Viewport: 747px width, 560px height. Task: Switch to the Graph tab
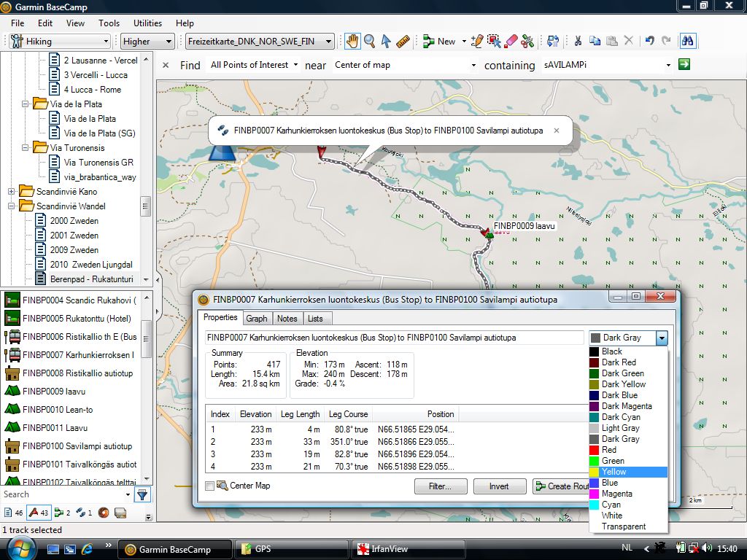pyautogui.click(x=256, y=318)
